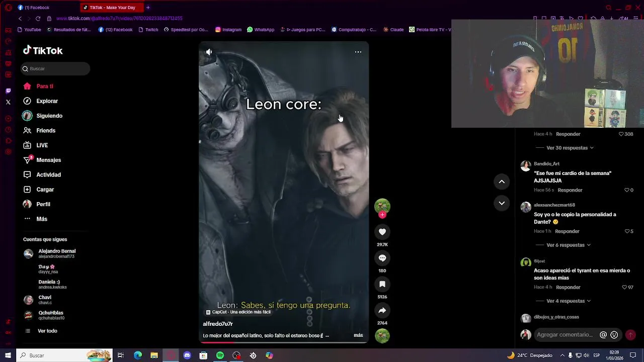Go to previous video arrow
The height and width of the screenshot is (362, 644).
point(502,182)
